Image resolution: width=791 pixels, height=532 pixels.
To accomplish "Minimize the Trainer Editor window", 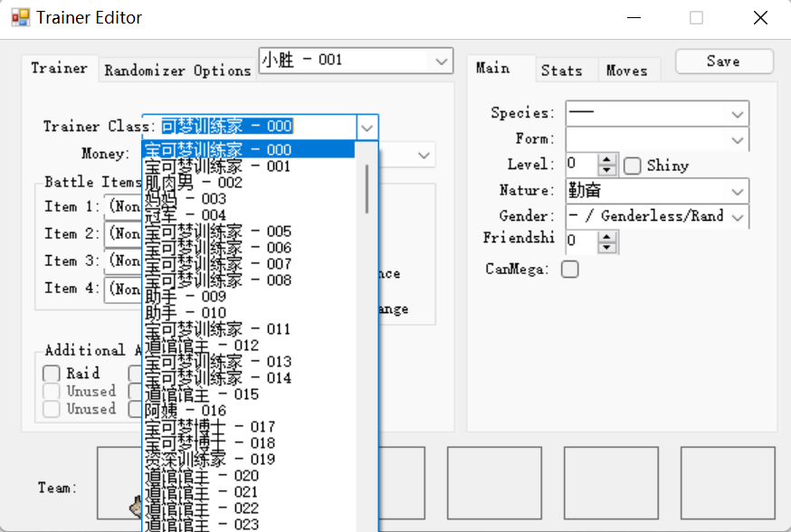I will 634,18.
